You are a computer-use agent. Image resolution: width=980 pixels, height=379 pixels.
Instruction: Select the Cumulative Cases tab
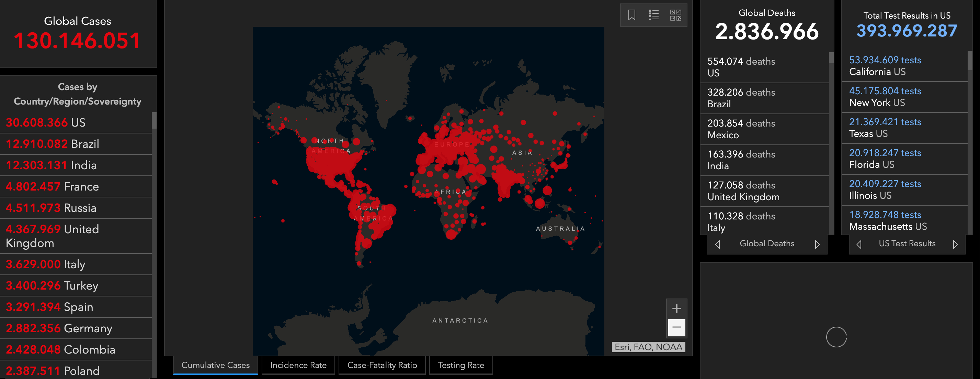[215, 365]
